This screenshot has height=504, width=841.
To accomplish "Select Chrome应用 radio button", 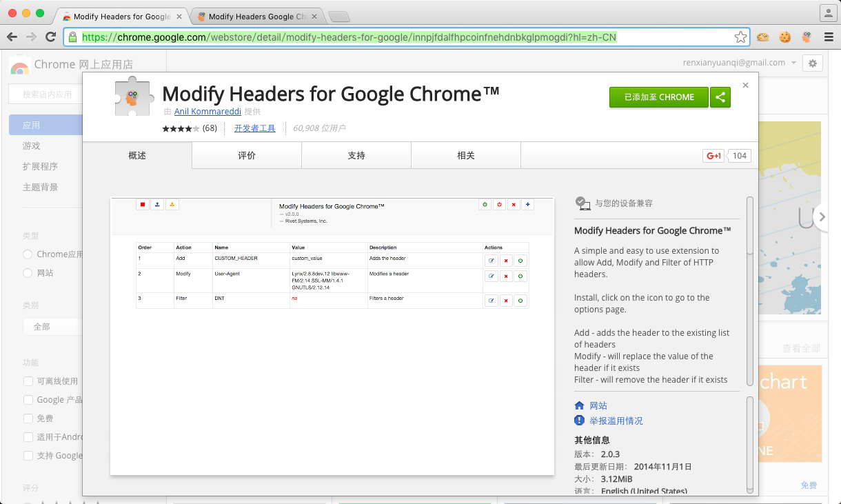I will pyautogui.click(x=28, y=254).
